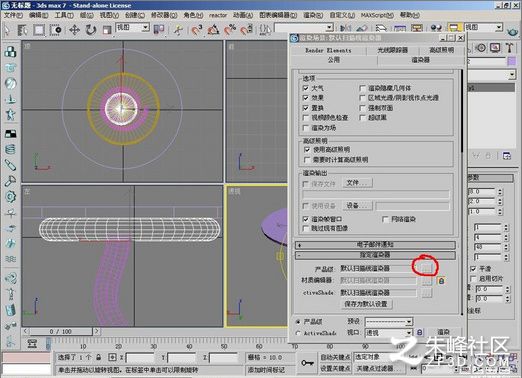Open the Schematic View icon

point(417,29)
